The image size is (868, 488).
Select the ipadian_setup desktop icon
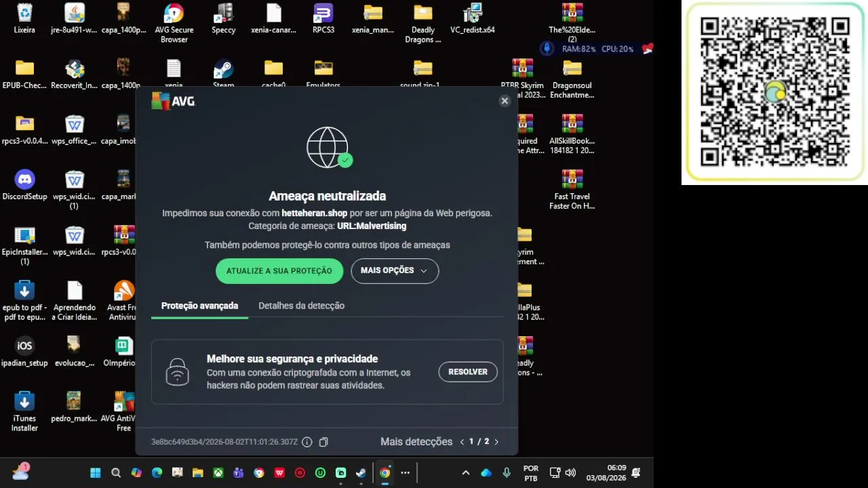click(x=24, y=352)
